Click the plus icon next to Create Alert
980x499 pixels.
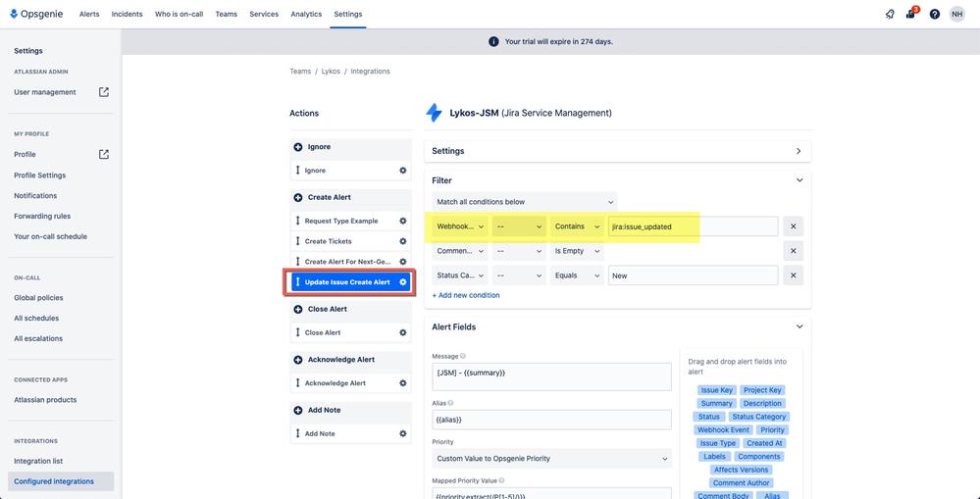click(298, 197)
